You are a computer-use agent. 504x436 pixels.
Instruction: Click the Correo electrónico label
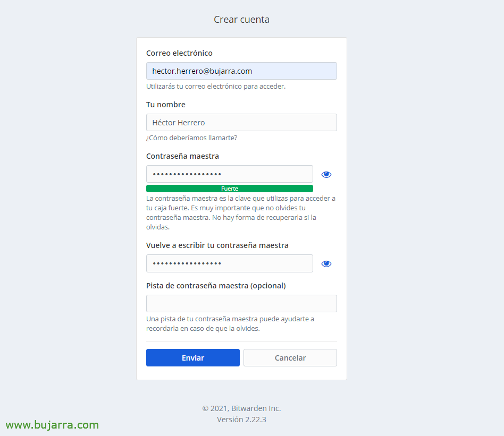click(x=179, y=53)
